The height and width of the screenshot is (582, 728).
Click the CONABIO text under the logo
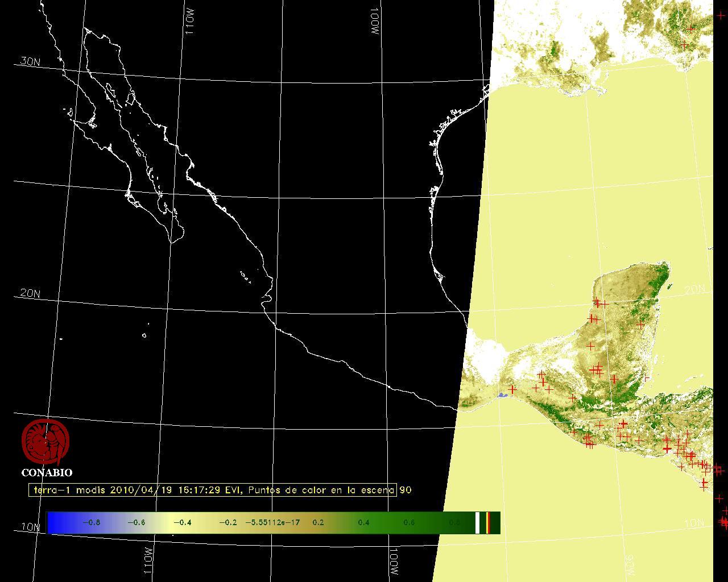click(x=47, y=473)
